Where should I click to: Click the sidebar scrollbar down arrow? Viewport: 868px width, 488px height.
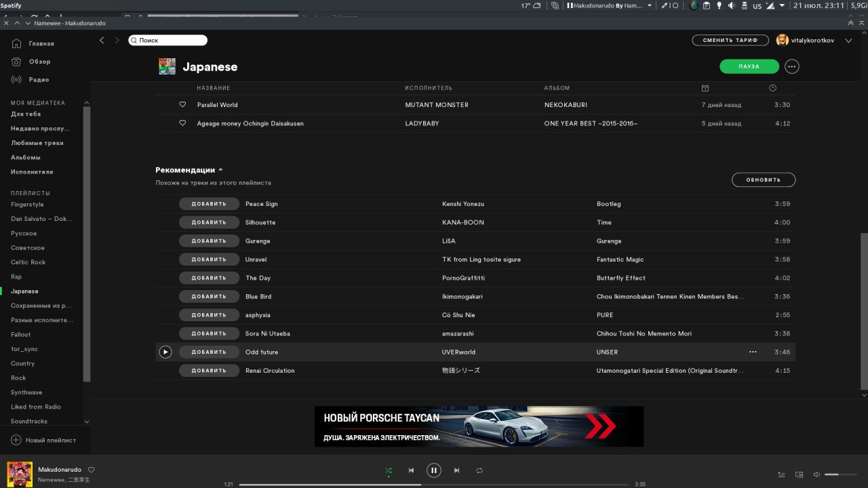pyautogui.click(x=86, y=422)
